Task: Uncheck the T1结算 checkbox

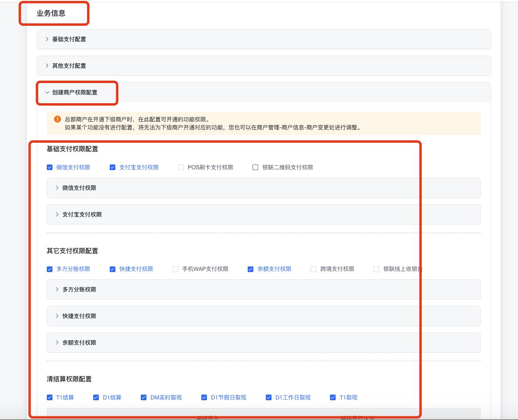Action: tap(50, 397)
